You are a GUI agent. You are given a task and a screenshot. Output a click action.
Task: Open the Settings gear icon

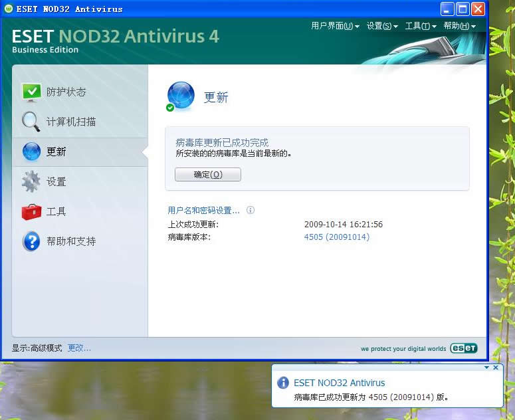(x=31, y=181)
